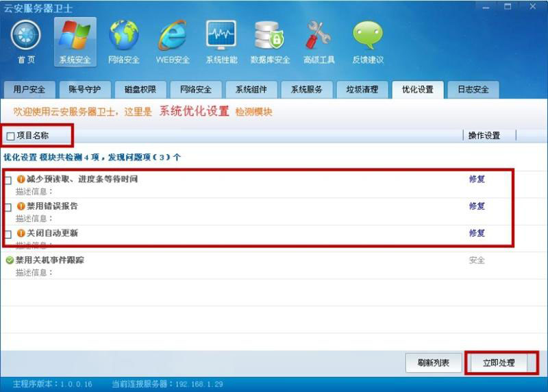This screenshot has width=548, height=392.
Task: Click 修复 link for 禁用错误报告
Action: click(x=477, y=206)
